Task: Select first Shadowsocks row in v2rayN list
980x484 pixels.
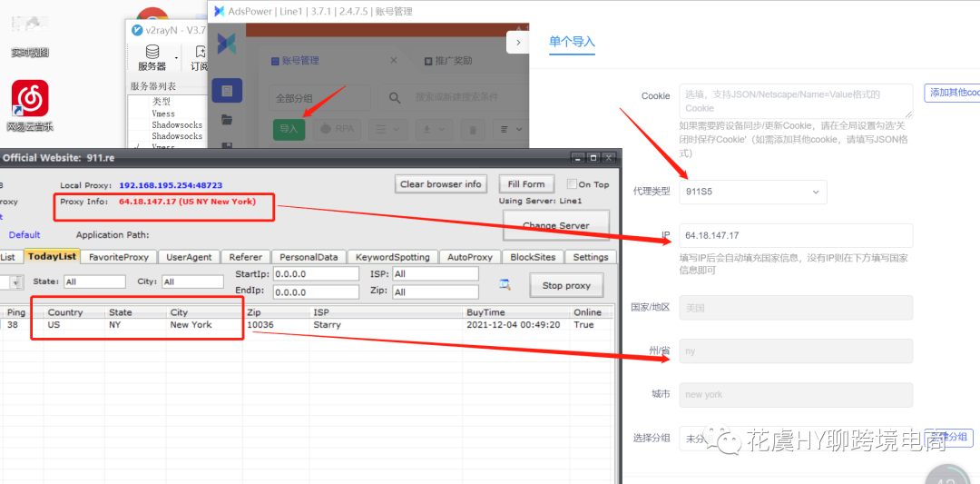Action: (177, 125)
